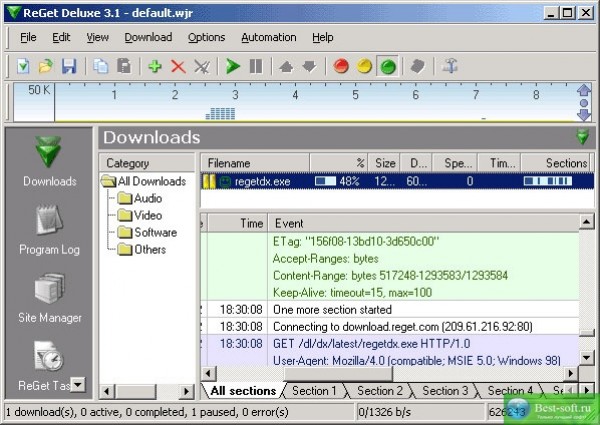Click the log's horizontal scroll left arrow
The height and width of the screenshot is (425, 600).
(x=208, y=373)
